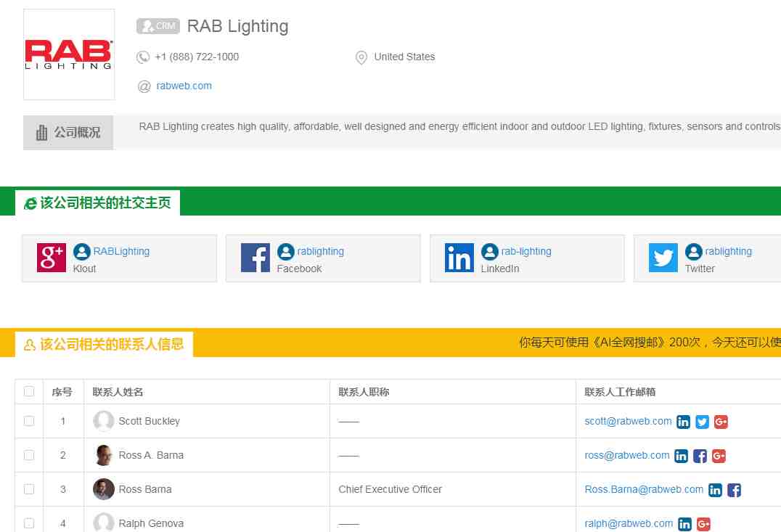
Task: Open Scott Buckley's Twitter icon
Action: (x=703, y=422)
